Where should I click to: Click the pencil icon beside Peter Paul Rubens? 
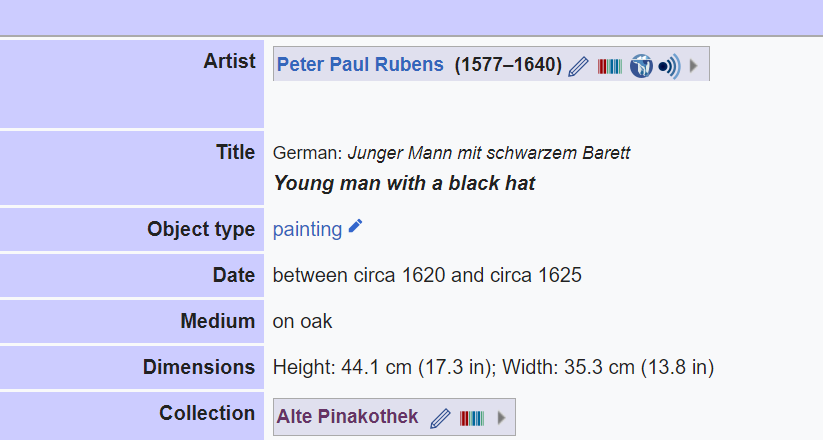coord(578,66)
